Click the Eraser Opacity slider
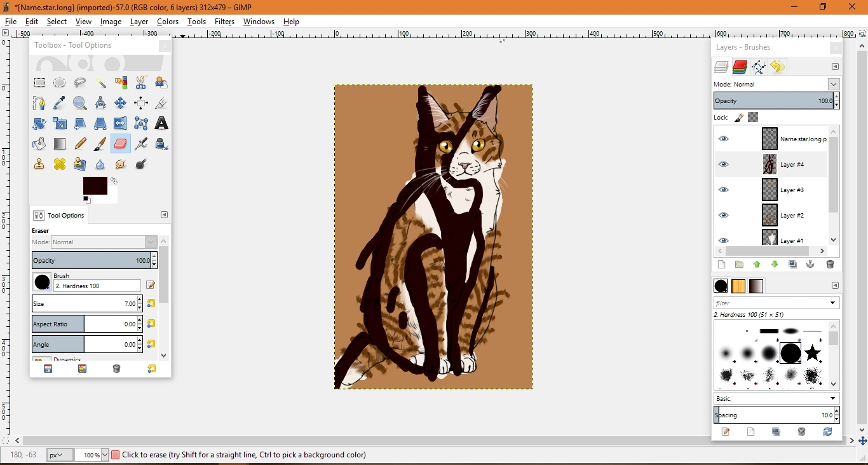The height and width of the screenshot is (465, 868). coord(92,260)
